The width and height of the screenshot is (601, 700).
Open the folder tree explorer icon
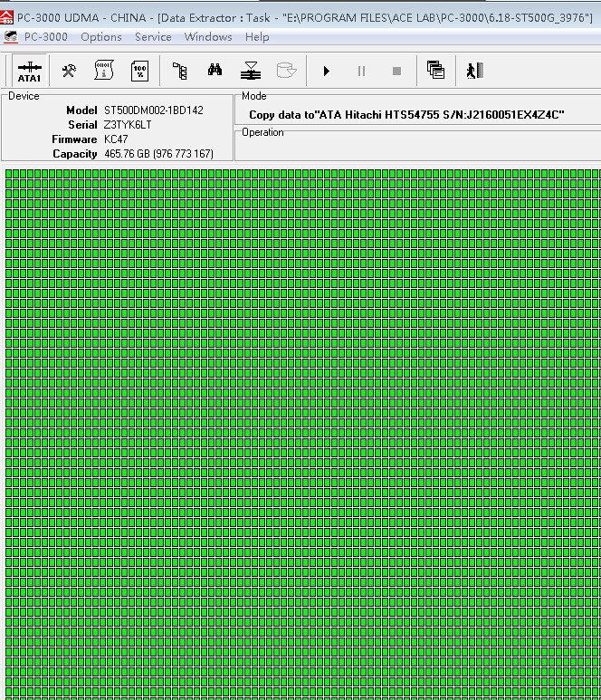pyautogui.click(x=179, y=71)
